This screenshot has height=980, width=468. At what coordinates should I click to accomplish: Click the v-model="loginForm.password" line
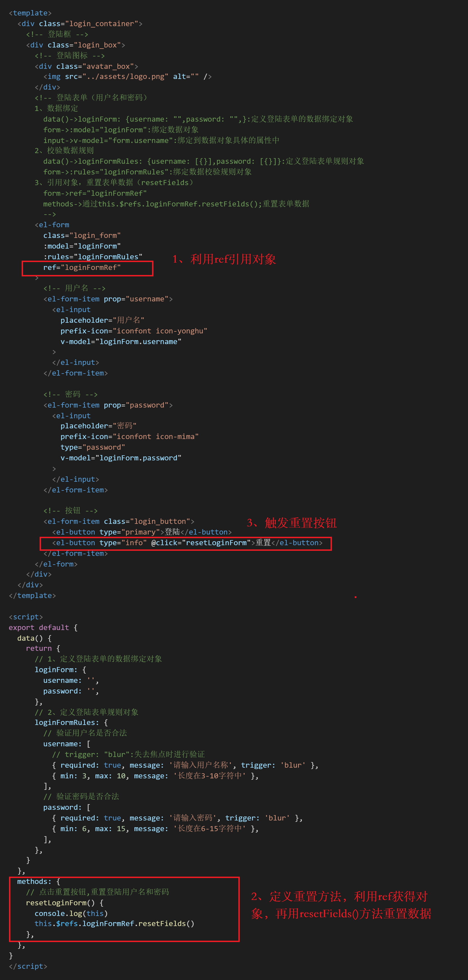click(x=121, y=458)
